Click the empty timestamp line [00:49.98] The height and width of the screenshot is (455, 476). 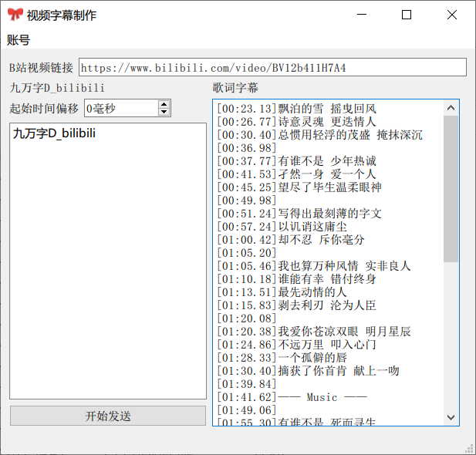tap(247, 201)
